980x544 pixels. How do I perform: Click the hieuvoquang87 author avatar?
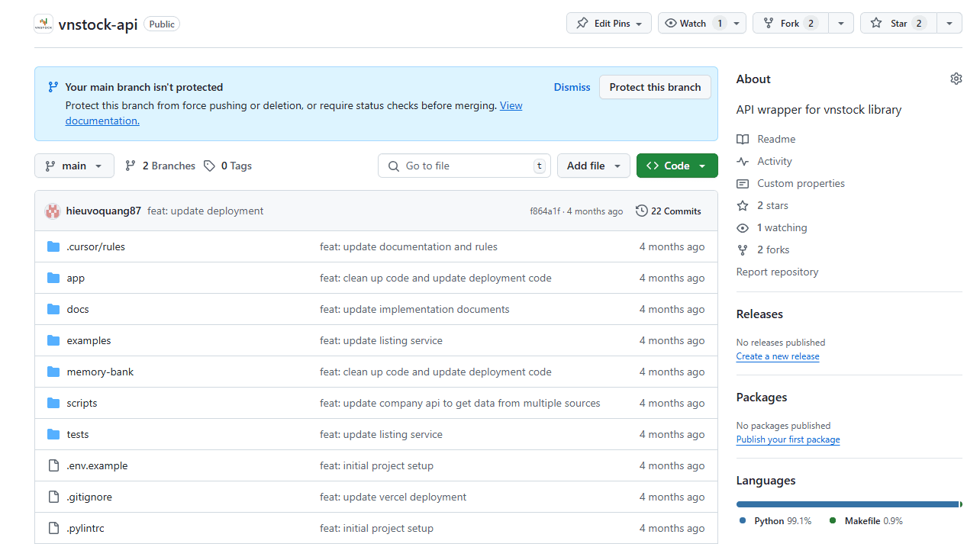[x=53, y=211]
